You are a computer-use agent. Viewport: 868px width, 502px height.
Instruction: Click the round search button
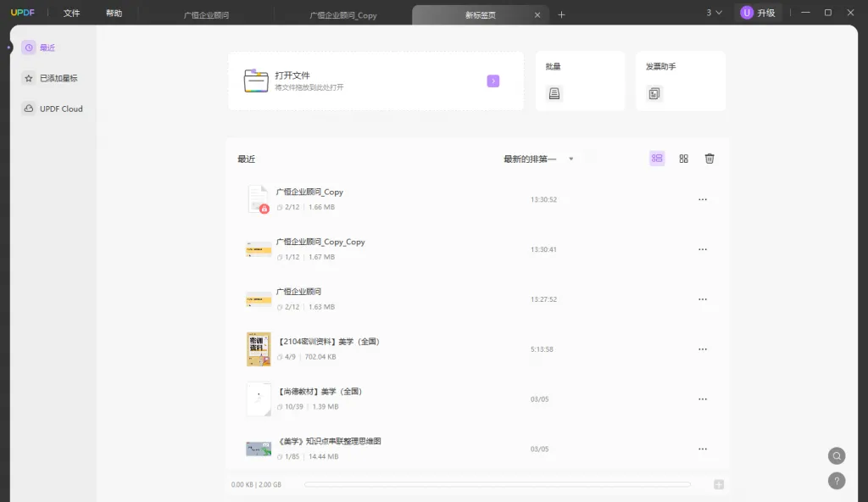pos(837,456)
